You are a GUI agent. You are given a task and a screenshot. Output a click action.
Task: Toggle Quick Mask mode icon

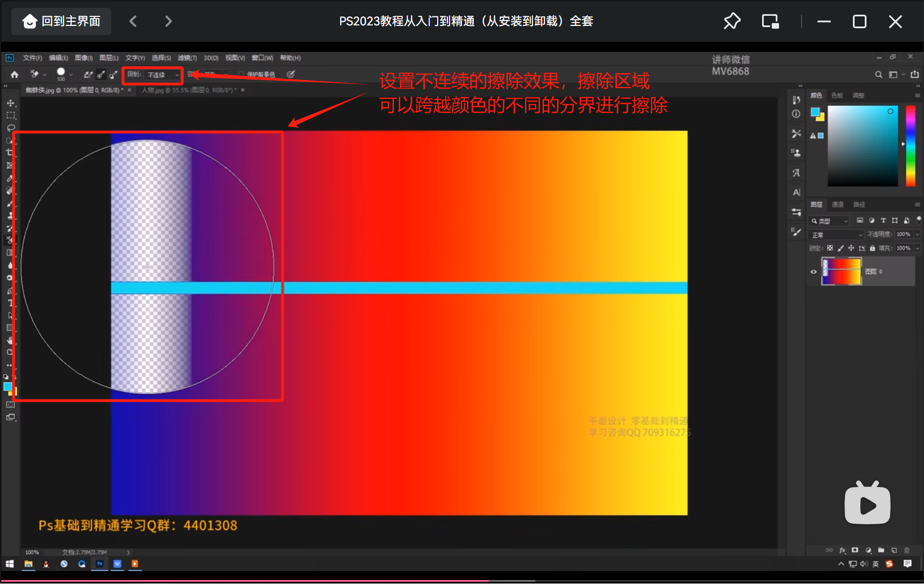tap(10, 405)
